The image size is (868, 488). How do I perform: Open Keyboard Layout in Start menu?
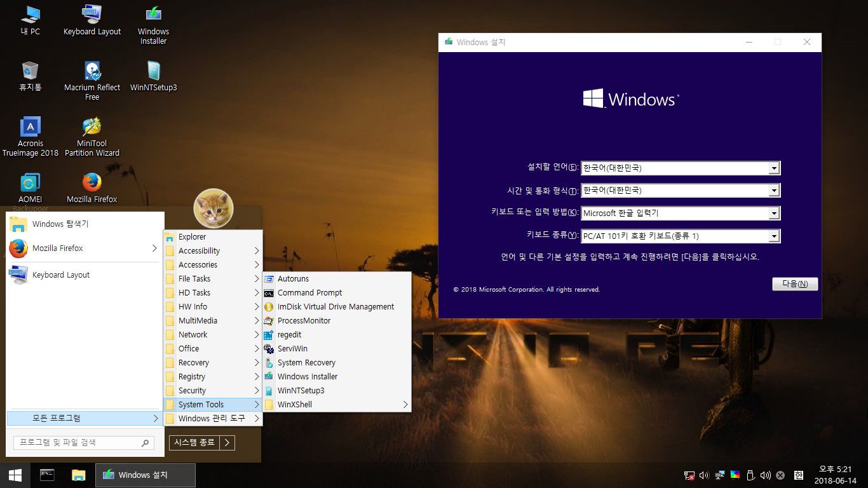pyautogui.click(x=84, y=274)
